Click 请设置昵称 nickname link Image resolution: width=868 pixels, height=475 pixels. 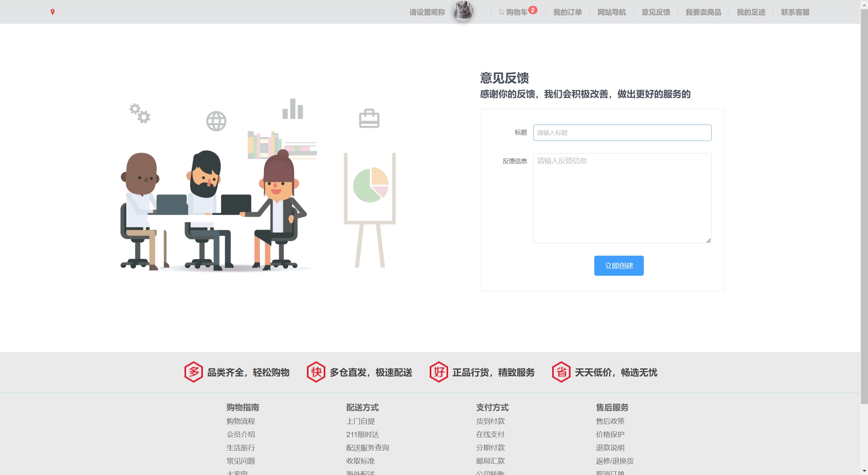(x=427, y=12)
